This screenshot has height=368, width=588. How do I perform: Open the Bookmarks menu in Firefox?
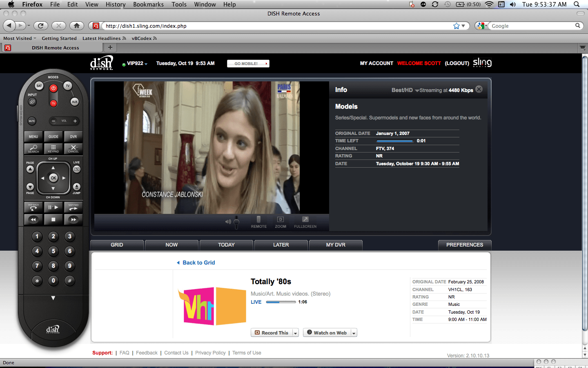coord(148,4)
